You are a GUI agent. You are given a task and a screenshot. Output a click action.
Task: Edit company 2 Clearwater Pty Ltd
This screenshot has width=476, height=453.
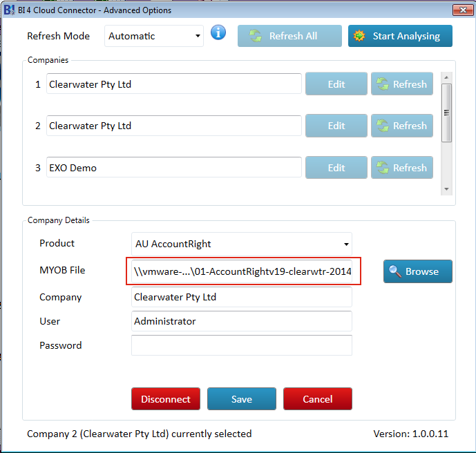point(336,126)
